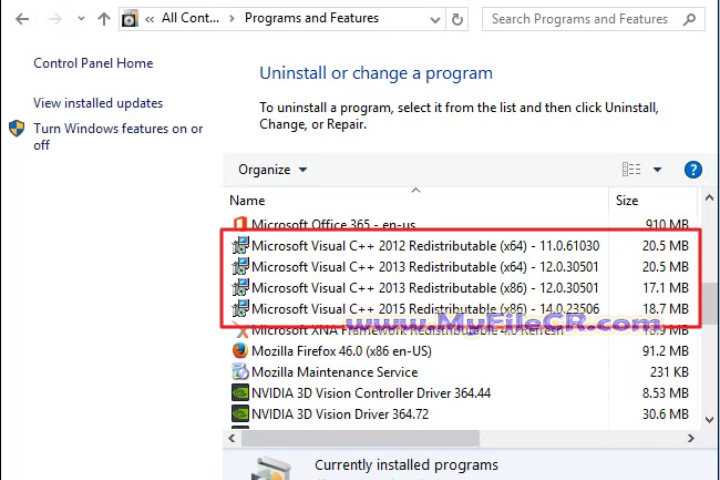
Task: Click the 231 KB size value
Action: click(x=669, y=372)
